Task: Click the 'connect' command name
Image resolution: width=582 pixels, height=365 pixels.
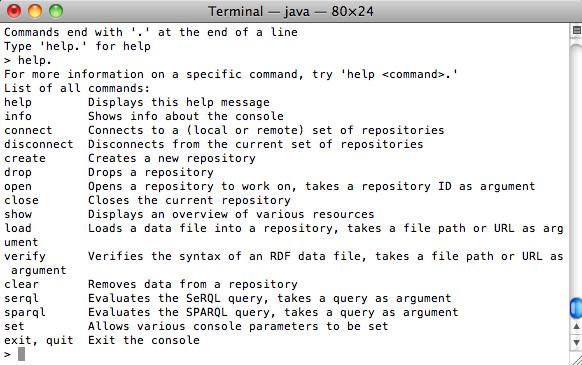Action: 28,130
